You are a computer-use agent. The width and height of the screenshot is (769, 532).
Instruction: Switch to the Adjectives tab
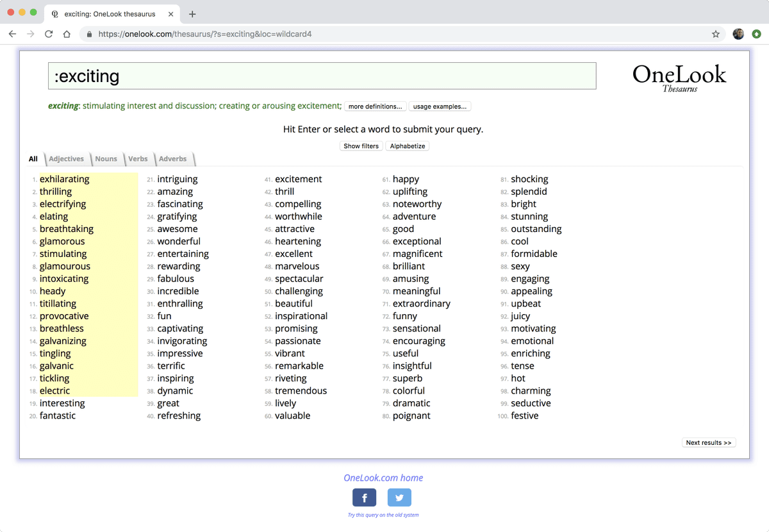tap(66, 158)
